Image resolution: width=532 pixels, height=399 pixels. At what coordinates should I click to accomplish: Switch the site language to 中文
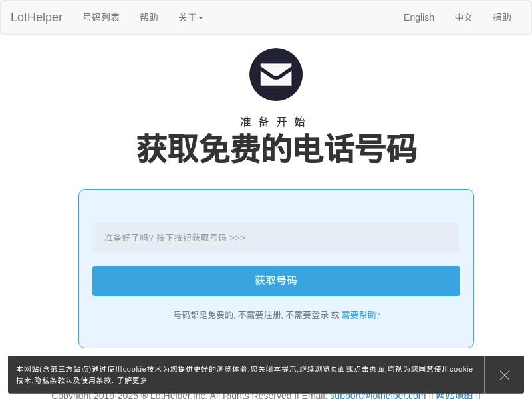coord(464,17)
